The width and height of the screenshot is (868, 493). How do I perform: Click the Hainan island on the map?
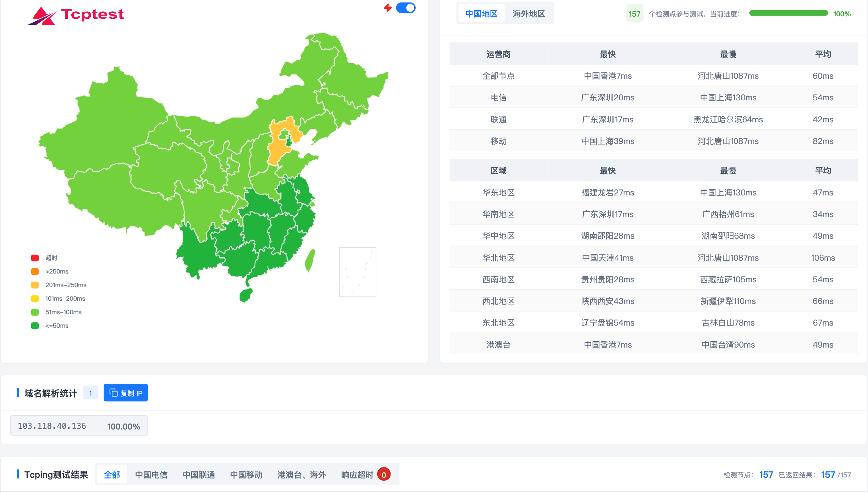(x=246, y=295)
